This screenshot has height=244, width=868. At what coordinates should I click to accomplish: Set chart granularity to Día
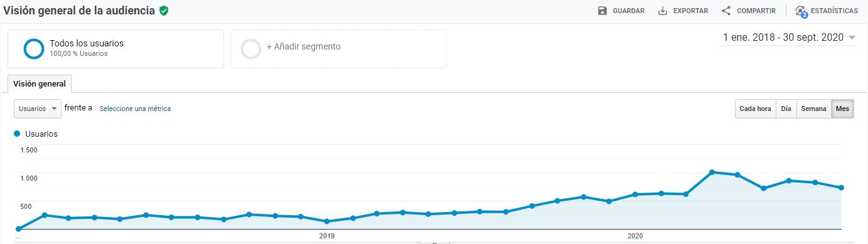click(x=786, y=109)
